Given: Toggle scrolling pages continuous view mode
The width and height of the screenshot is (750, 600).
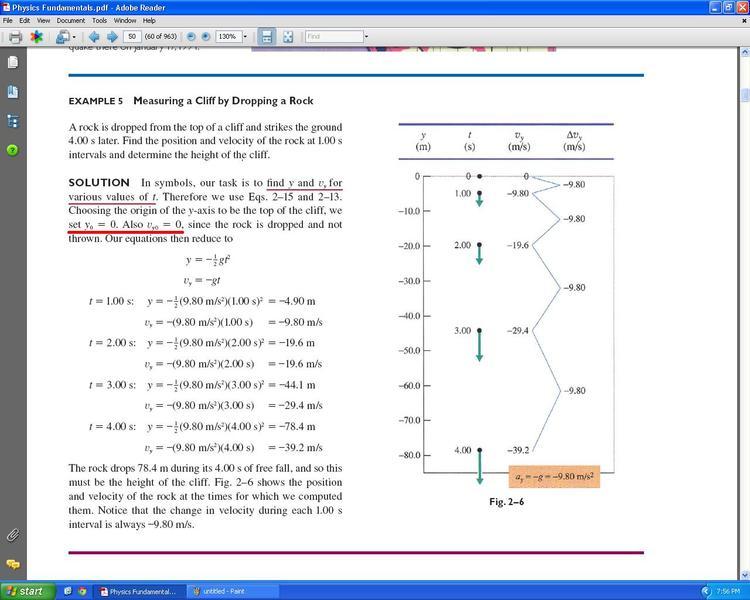Looking at the screenshot, I should point(267,37).
